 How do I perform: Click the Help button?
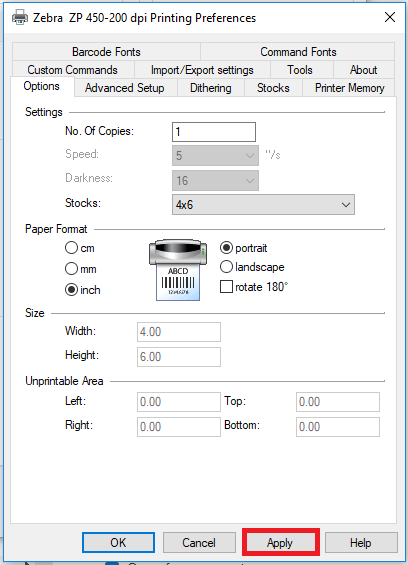coord(361,543)
